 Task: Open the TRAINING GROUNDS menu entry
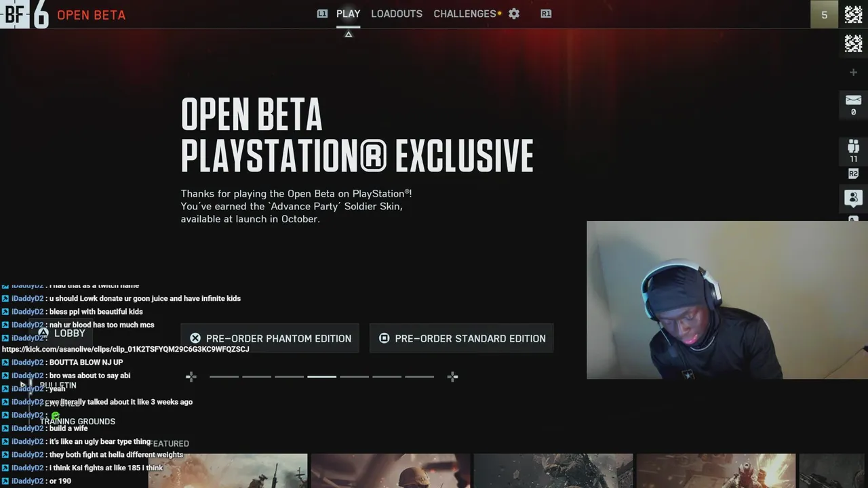tap(77, 422)
